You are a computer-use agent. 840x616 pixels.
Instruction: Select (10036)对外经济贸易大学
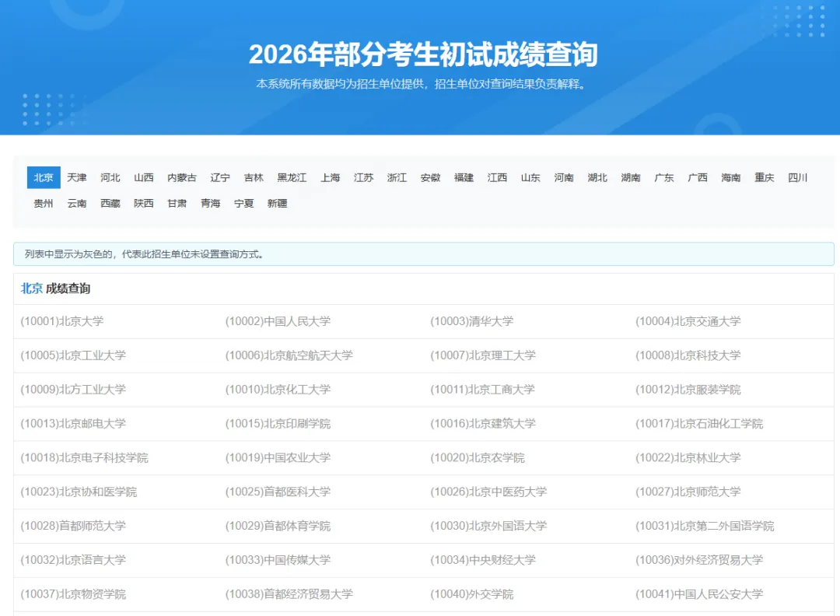(x=700, y=560)
